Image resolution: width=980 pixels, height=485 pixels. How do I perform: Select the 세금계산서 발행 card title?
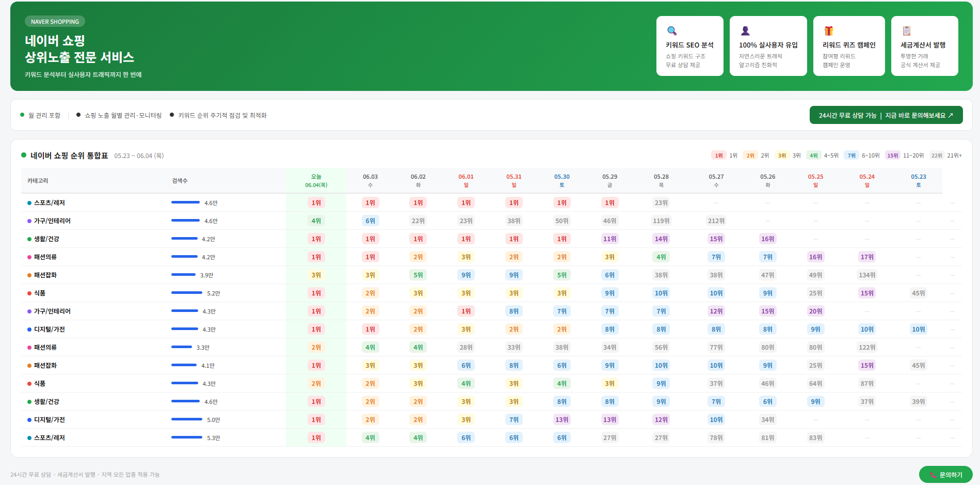click(923, 45)
